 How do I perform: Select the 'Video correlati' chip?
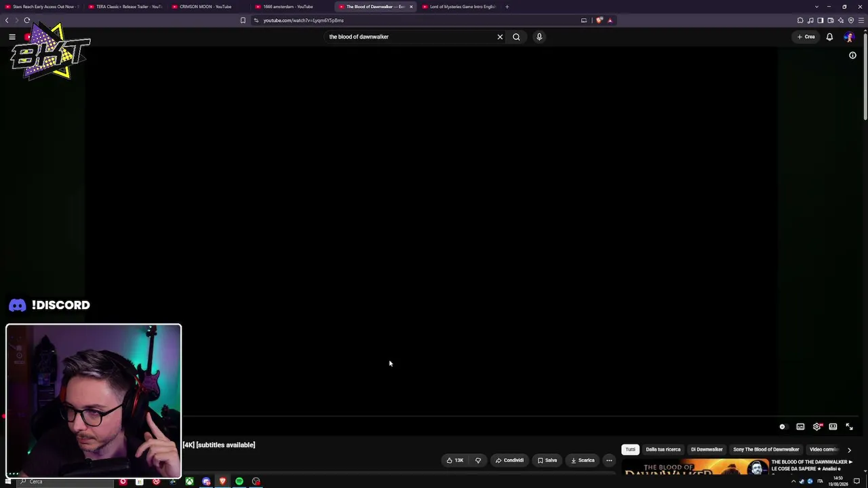(x=823, y=449)
